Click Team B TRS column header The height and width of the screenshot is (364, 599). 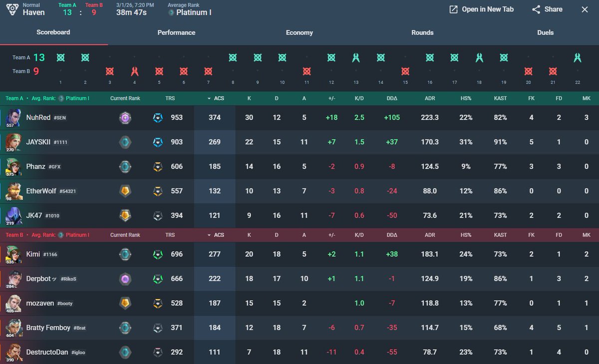point(170,235)
